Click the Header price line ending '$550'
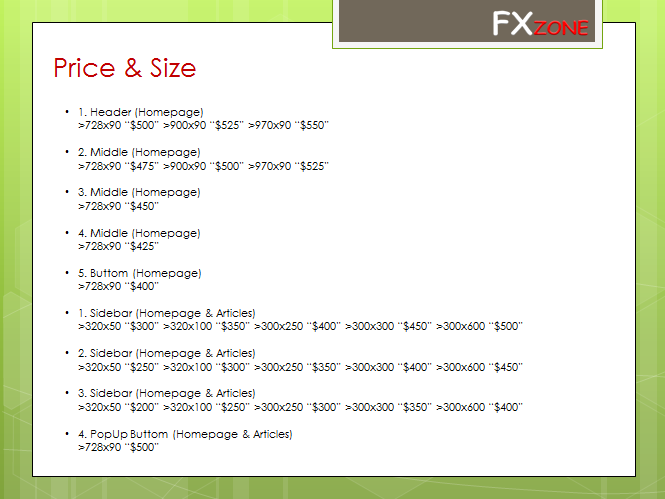 coord(204,125)
